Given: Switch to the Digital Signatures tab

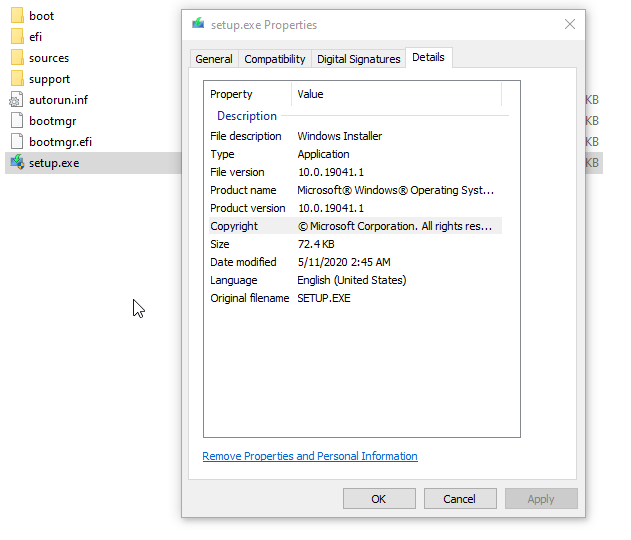Looking at the screenshot, I should [359, 59].
